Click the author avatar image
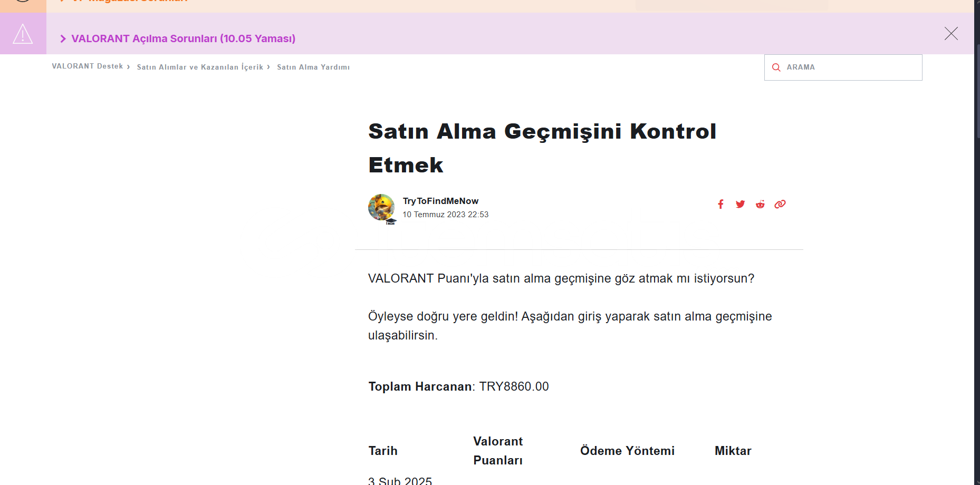Viewport: 980px width, 485px height. [381, 207]
